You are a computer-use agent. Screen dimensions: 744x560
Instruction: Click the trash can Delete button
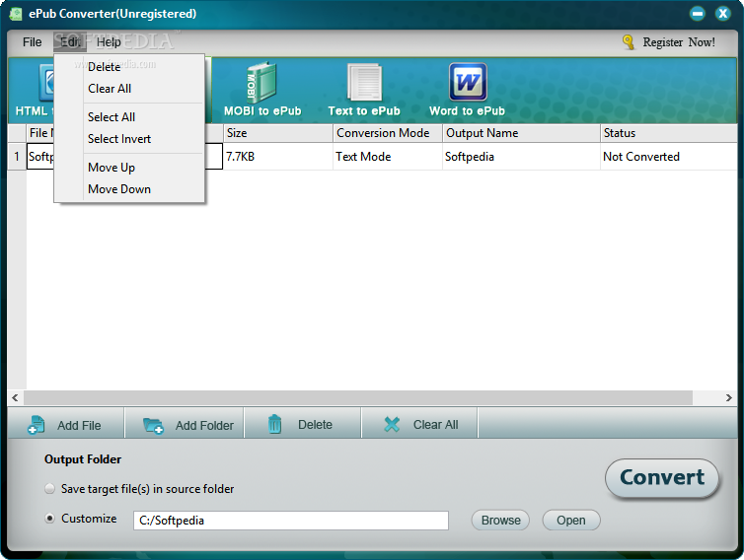pos(303,424)
